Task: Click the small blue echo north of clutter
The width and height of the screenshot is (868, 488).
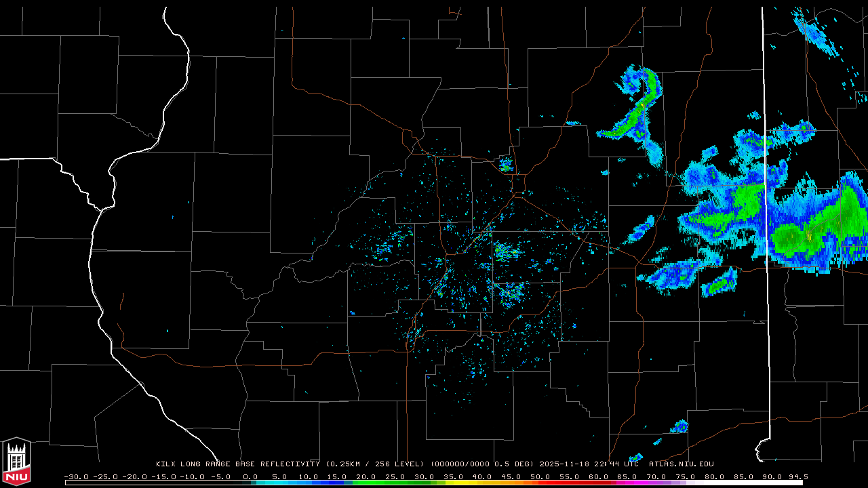Action: pos(506,163)
